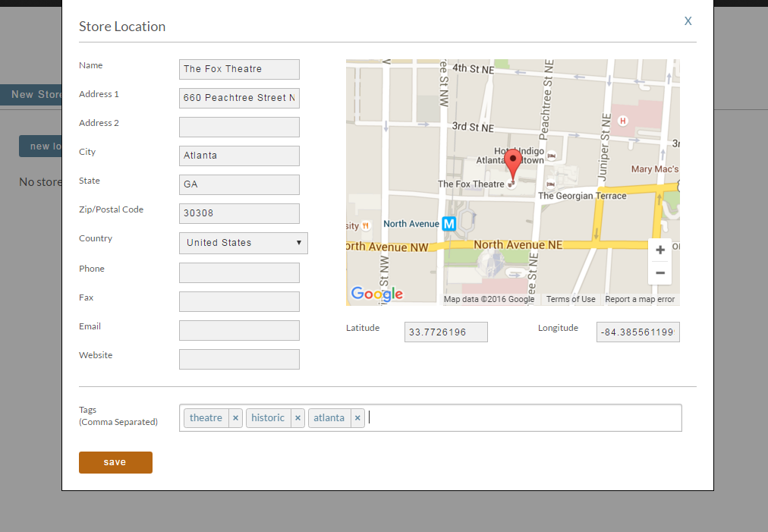Viewport: 768px width, 532px height.
Task: Click the North Avenue metro station icon
Action: tap(449, 224)
